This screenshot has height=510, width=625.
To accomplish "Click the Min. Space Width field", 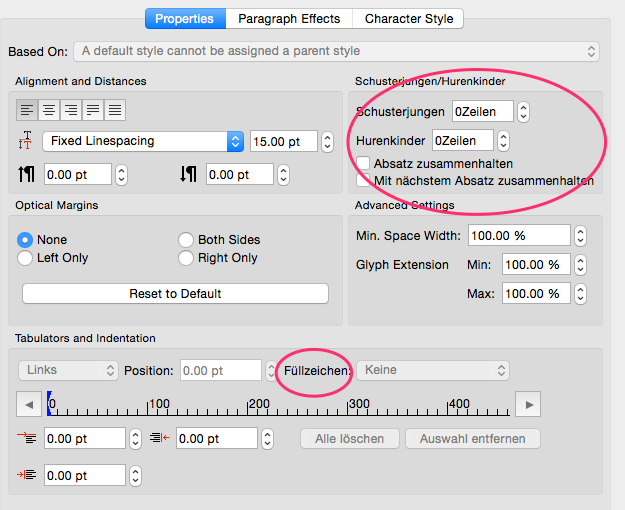I will point(517,236).
